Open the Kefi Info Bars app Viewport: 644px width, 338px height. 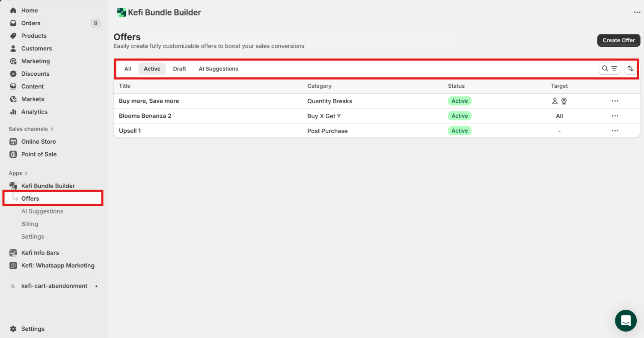click(40, 253)
